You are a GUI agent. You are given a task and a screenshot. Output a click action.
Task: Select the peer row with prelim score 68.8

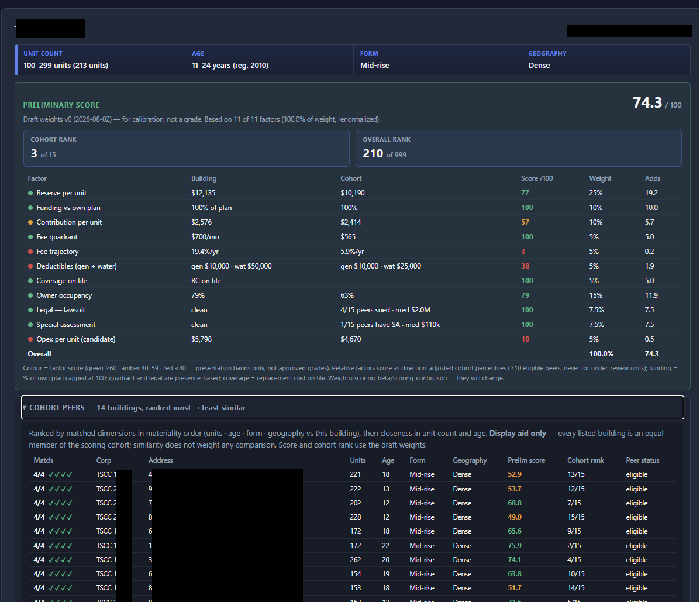(x=352, y=503)
